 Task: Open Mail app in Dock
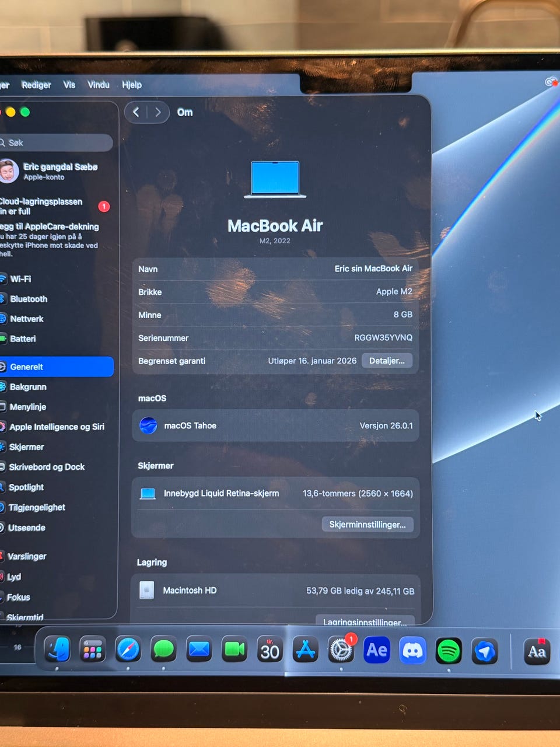point(199,650)
